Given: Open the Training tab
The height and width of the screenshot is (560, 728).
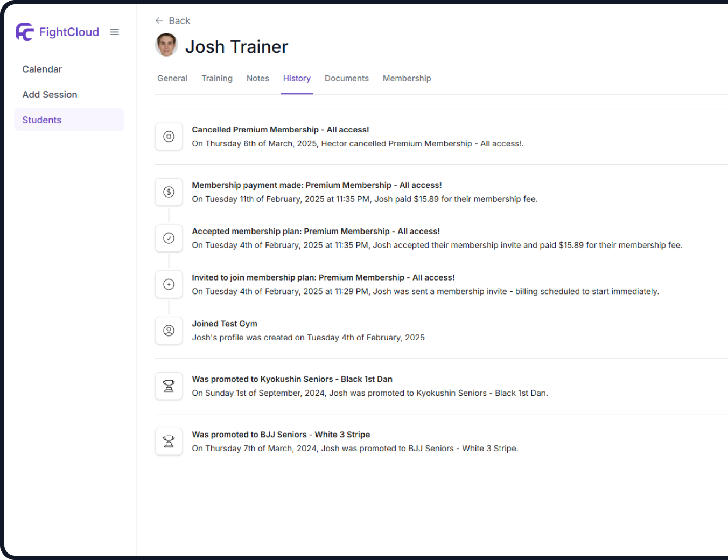Looking at the screenshot, I should pos(217,79).
